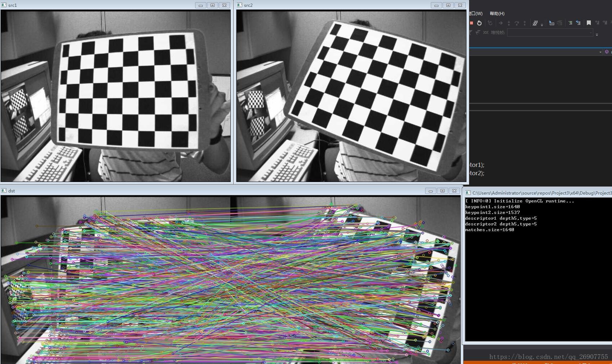Viewport: 612px width, 364px height.
Task: Click the chessboard image in src1 window
Action: tap(116, 96)
